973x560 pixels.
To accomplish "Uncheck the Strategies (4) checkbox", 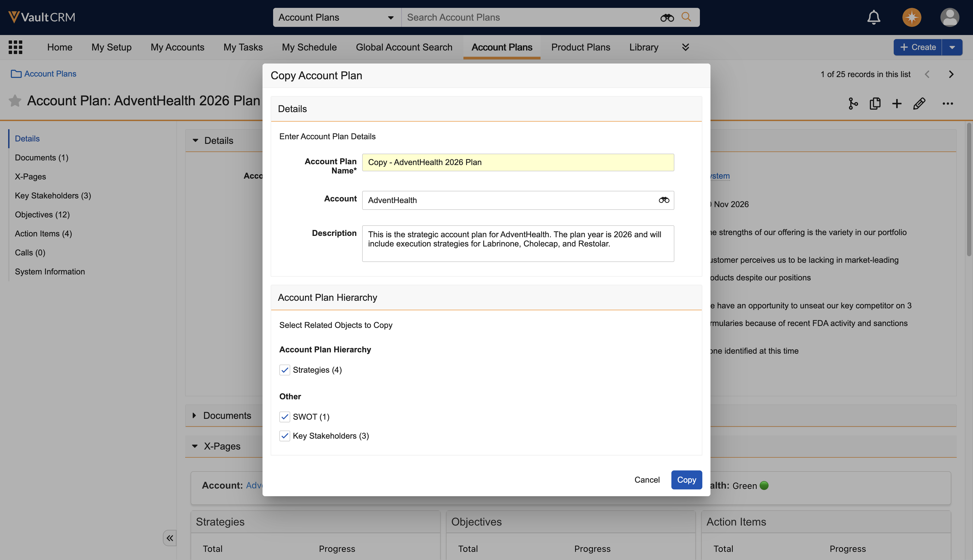I will pyautogui.click(x=285, y=370).
